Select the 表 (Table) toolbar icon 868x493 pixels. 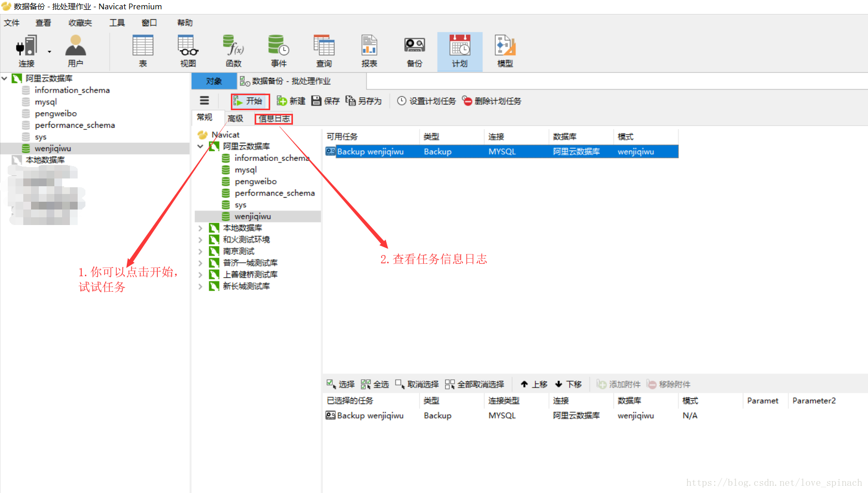(x=143, y=51)
